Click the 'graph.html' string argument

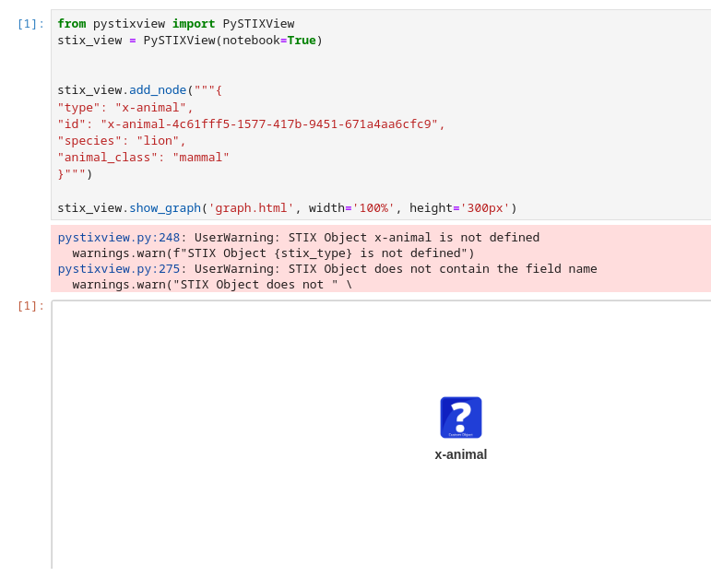tap(251, 208)
